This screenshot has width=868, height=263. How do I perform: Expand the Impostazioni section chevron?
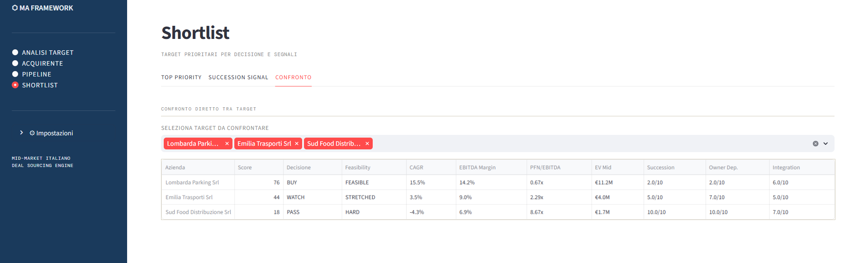point(21,133)
